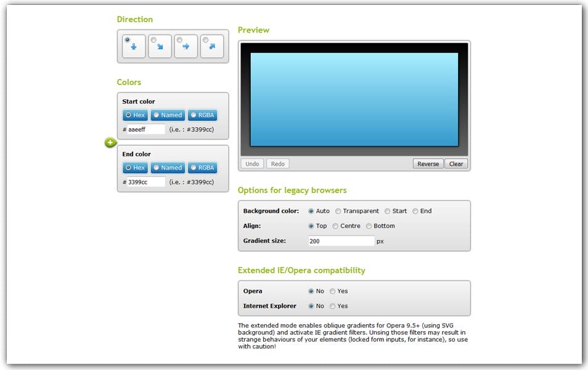Click the blue gradient preview area
Screen dimensions: 588x370
pyautogui.click(x=354, y=99)
